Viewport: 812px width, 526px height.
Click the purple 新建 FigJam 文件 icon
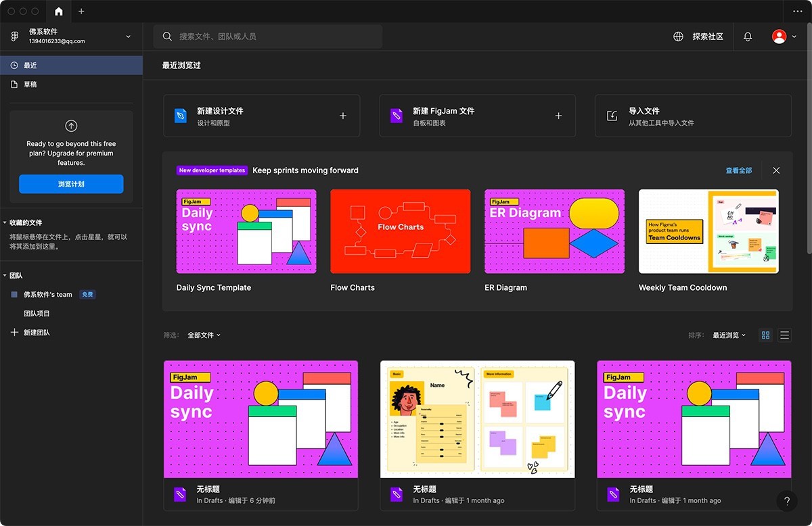click(396, 116)
